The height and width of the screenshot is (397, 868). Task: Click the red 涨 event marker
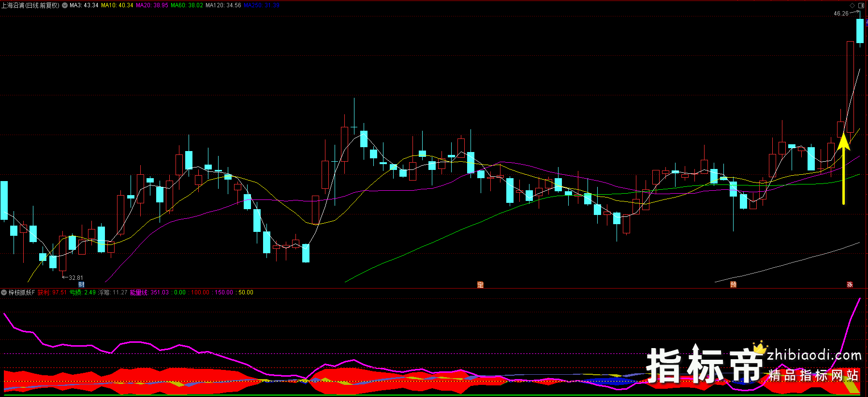850,285
